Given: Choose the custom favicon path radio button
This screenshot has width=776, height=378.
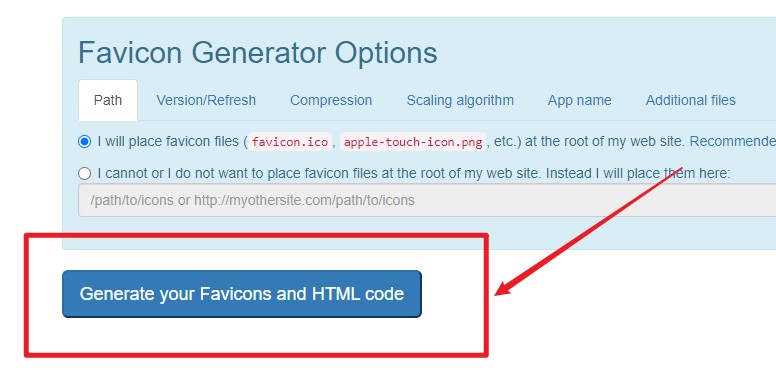Looking at the screenshot, I should pos(85,174).
